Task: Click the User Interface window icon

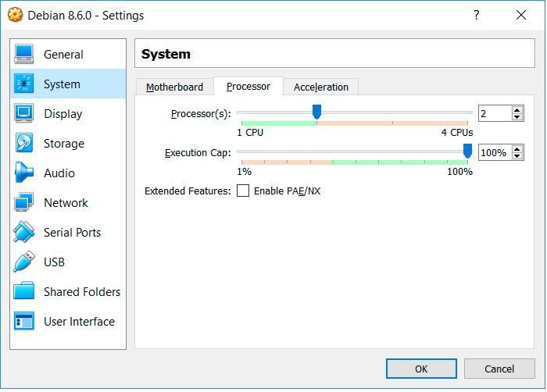Action: click(24, 321)
